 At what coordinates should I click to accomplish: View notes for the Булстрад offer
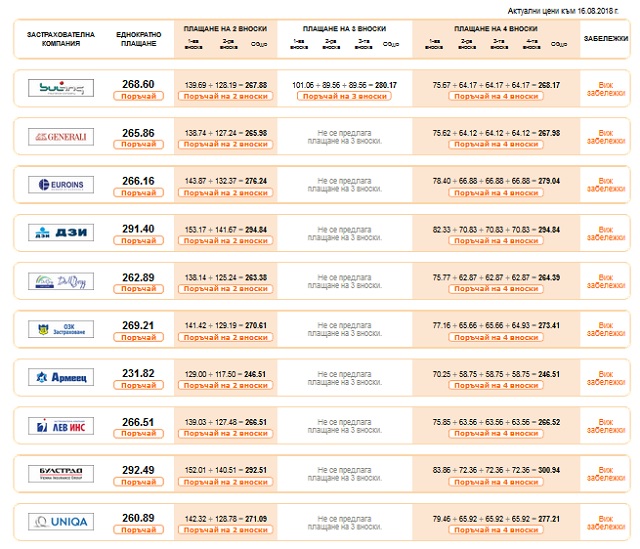[606, 473]
